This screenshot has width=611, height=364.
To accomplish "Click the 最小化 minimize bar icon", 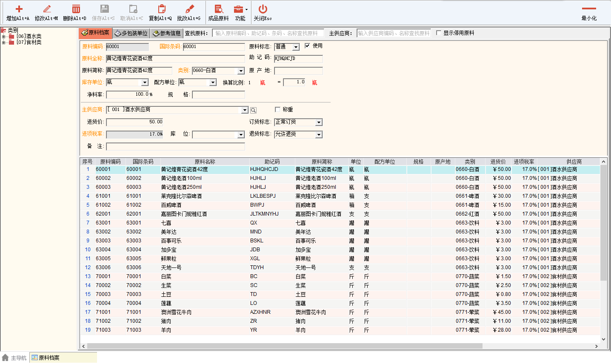I will 589,9.
